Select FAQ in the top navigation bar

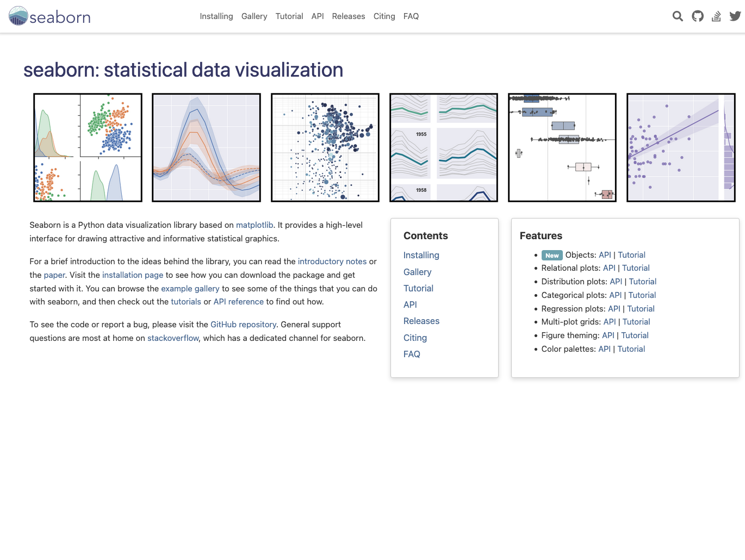point(411,16)
